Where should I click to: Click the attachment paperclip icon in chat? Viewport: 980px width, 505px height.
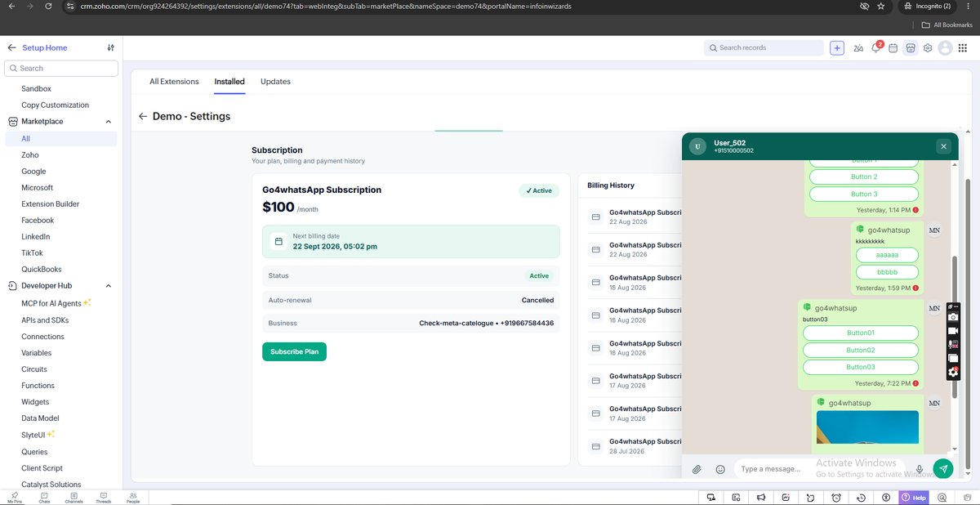[697, 469]
